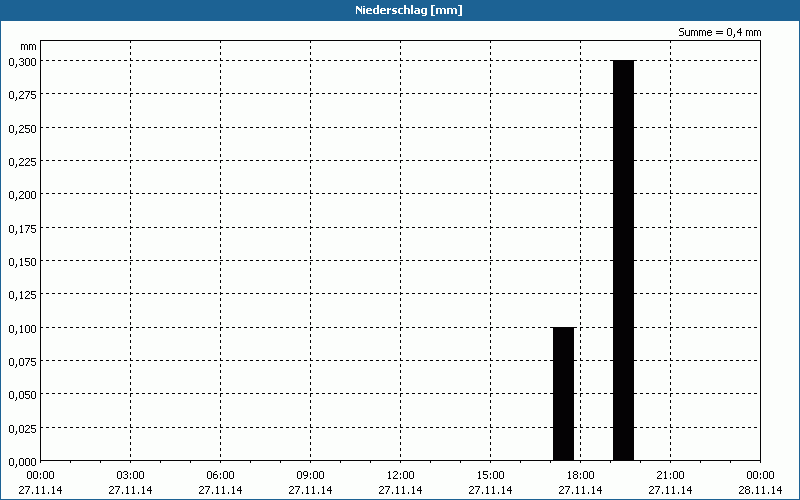
Task: Click the 09:00 time axis label
Action: (x=311, y=476)
